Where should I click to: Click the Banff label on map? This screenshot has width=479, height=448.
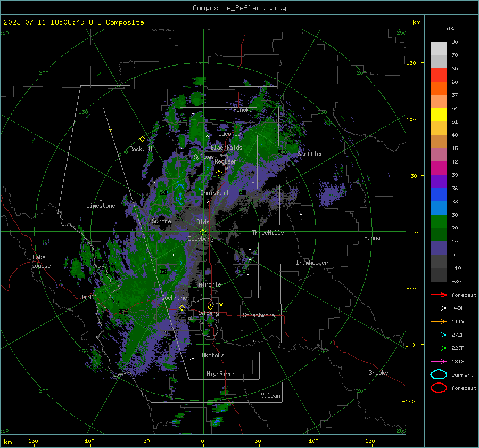(88, 297)
